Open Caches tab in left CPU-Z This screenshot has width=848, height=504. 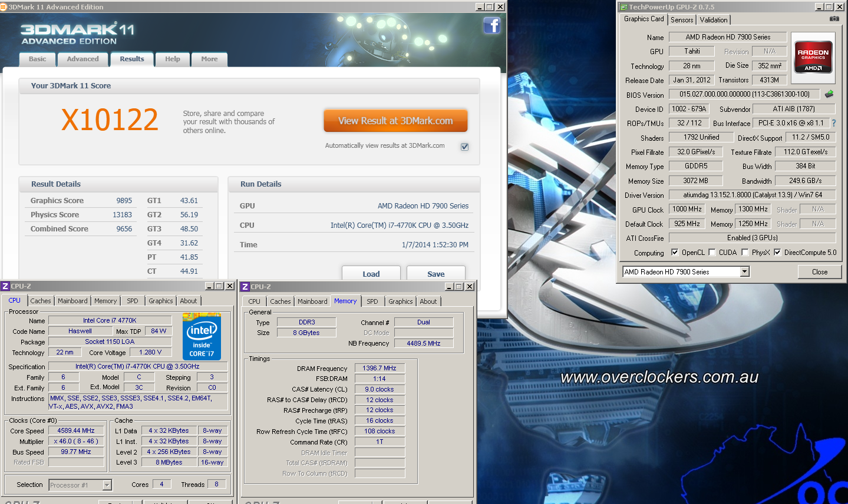coord(41,301)
